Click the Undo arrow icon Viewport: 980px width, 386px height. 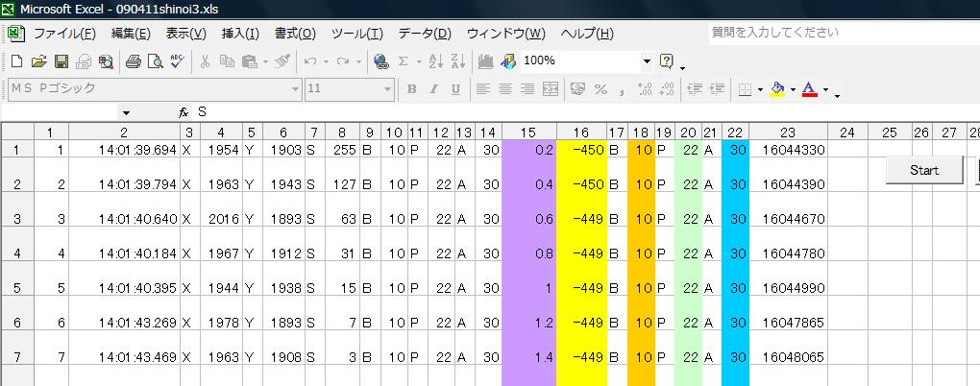click(x=310, y=61)
